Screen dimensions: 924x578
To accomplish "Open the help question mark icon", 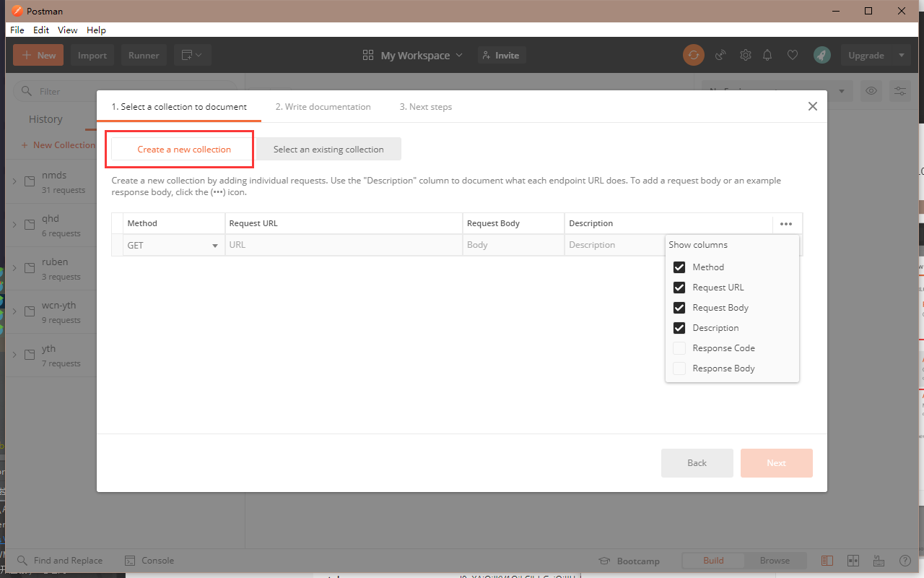I will (x=905, y=561).
